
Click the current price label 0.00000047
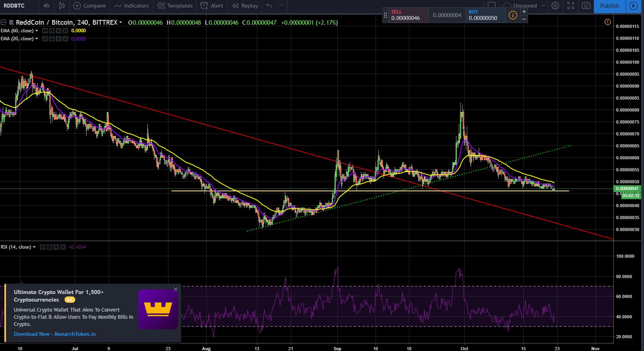[x=627, y=188]
